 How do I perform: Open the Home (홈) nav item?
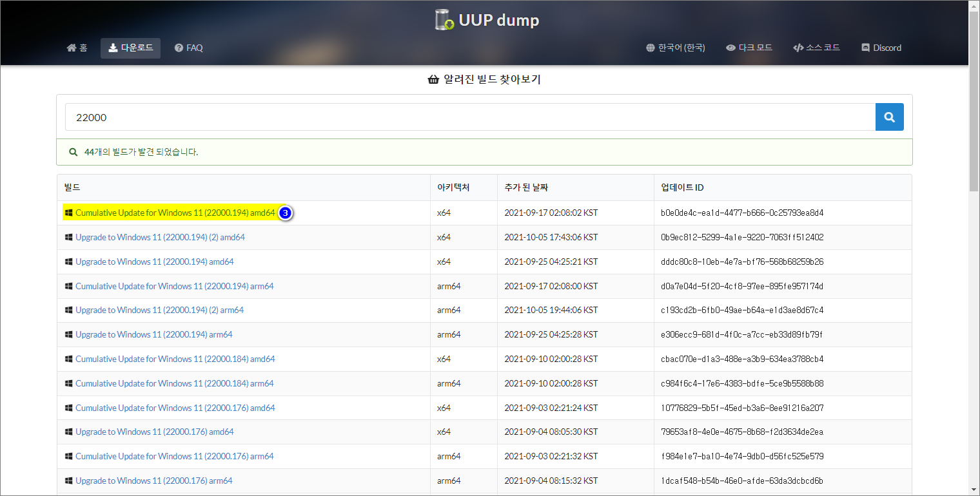click(77, 48)
